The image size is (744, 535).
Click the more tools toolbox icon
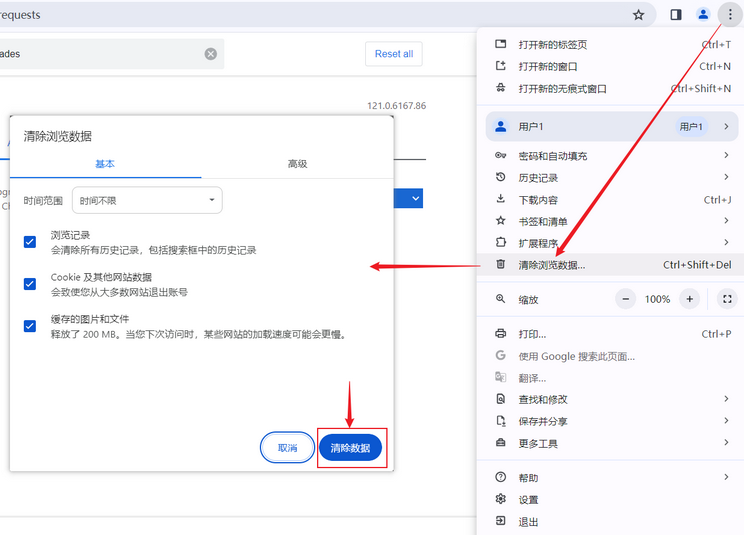click(x=501, y=443)
